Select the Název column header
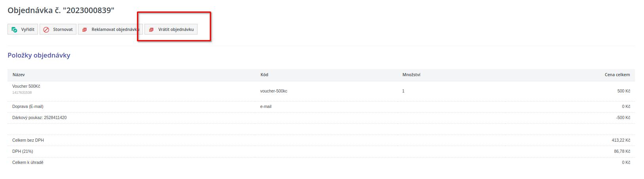The height and width of the screenshot is (179, 644). tap(19, 75)
